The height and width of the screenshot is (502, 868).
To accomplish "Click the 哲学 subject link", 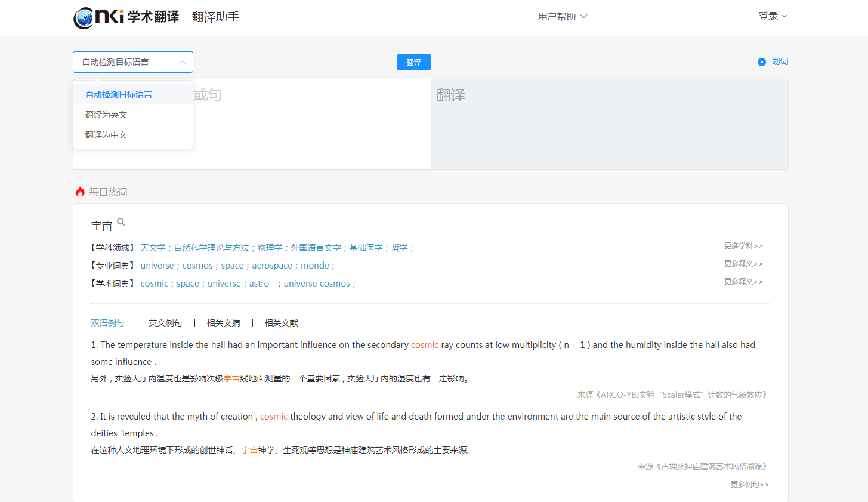I will tap(399, 248).
